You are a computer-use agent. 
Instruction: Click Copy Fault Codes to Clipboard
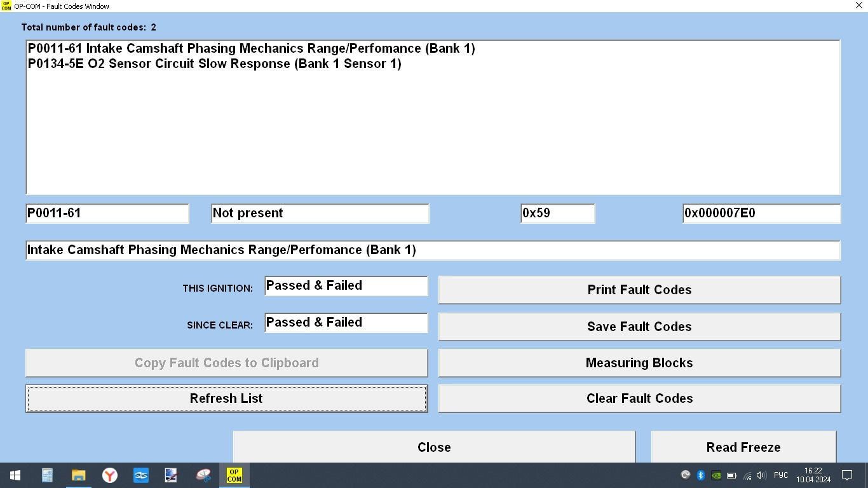[227, 363]
